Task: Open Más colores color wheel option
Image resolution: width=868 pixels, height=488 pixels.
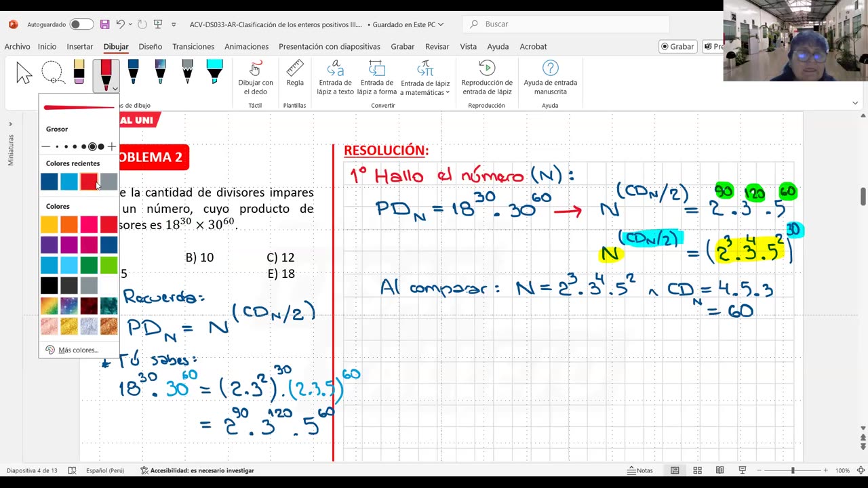Action: pyautogui.click(x=72, y=350)
